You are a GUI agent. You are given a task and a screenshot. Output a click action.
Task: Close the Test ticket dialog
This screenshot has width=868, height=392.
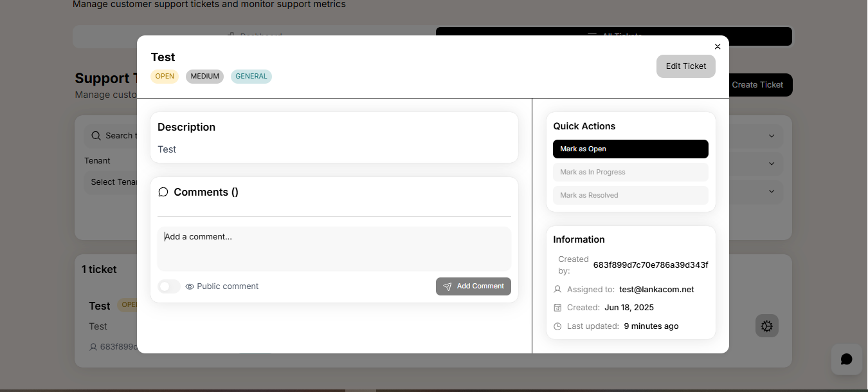coord(718,46)
